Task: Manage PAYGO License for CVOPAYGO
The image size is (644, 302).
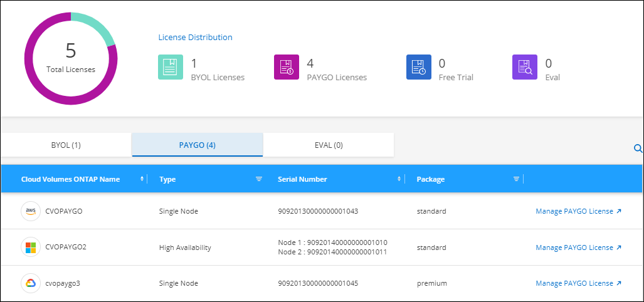Action: click(578, 211)
